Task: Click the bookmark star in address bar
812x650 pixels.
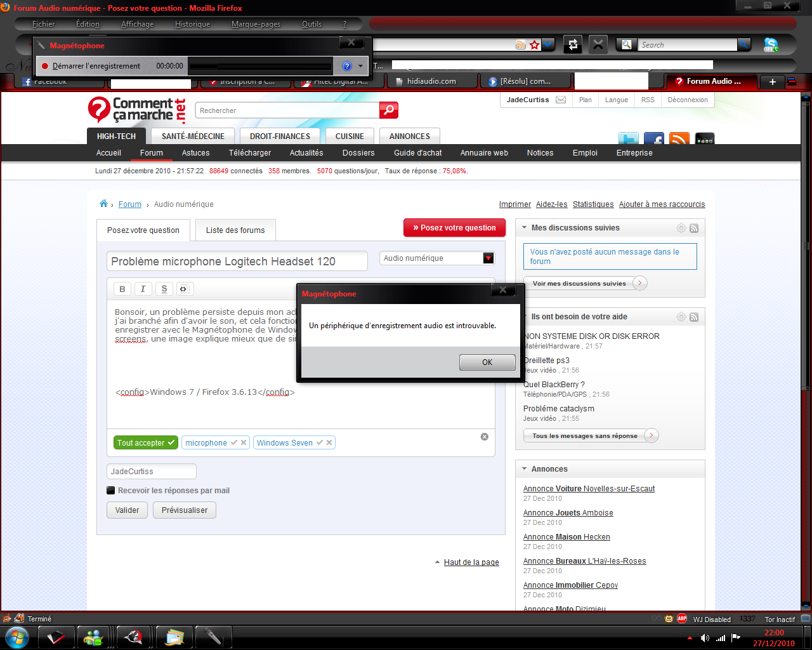Action: click(x=535, y=44)
